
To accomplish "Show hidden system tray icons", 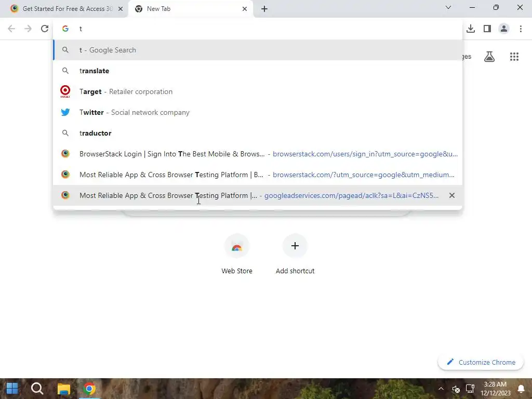I will click(x=441, y=389).
